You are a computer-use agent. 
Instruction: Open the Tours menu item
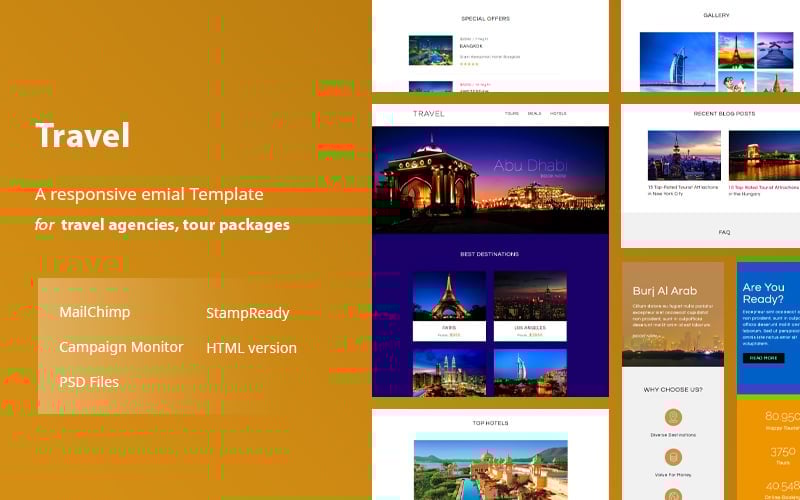512,114
